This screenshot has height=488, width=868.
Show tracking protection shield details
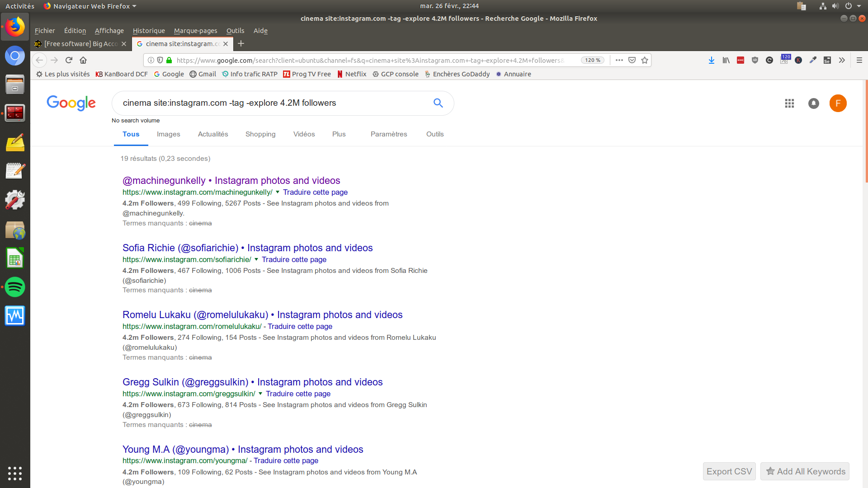pyautogui.click(x=160, y=60)
